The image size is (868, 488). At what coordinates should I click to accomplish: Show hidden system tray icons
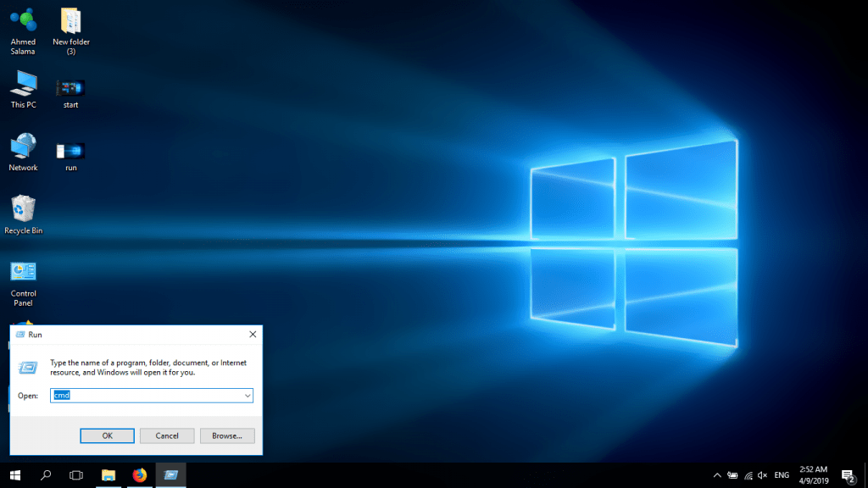tap(717, 475)
